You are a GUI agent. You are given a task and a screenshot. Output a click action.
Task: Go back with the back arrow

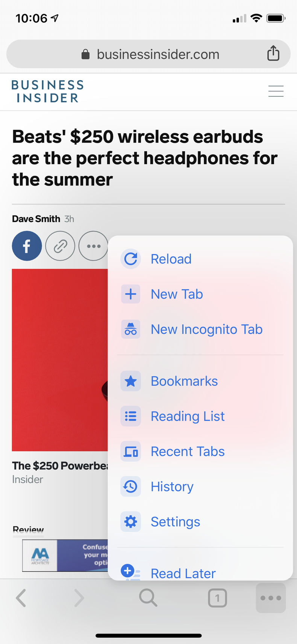[x=21, y=598]
